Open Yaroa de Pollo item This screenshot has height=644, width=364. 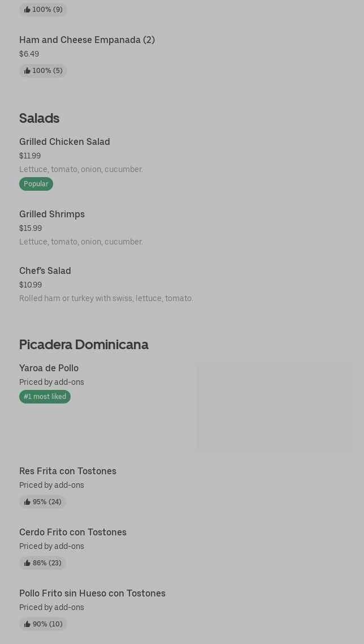point(49,368)
